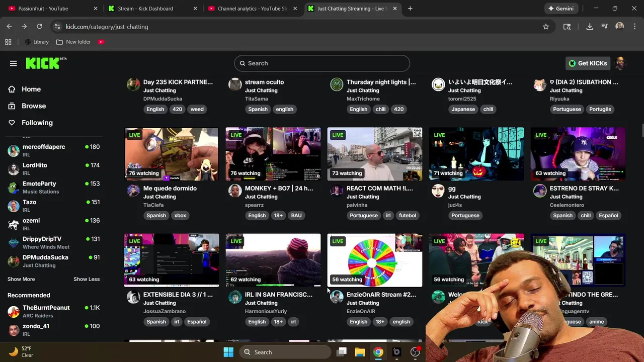Viewport: 644px width, 362px height.
Task: Select the futebol tag under paivinha
Action: pyautogui.click(x=408, y=215)
